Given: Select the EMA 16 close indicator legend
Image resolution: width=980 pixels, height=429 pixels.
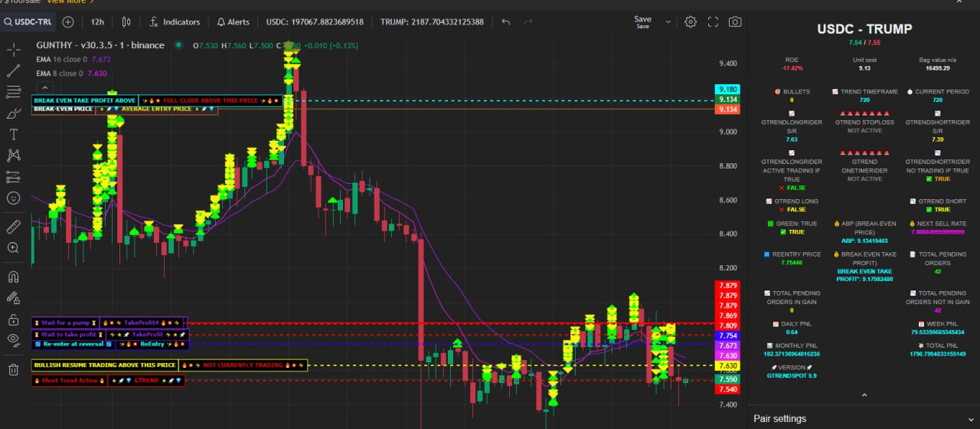Looking at the screenshot, I should pyautogui.click(x=73, y=59).
